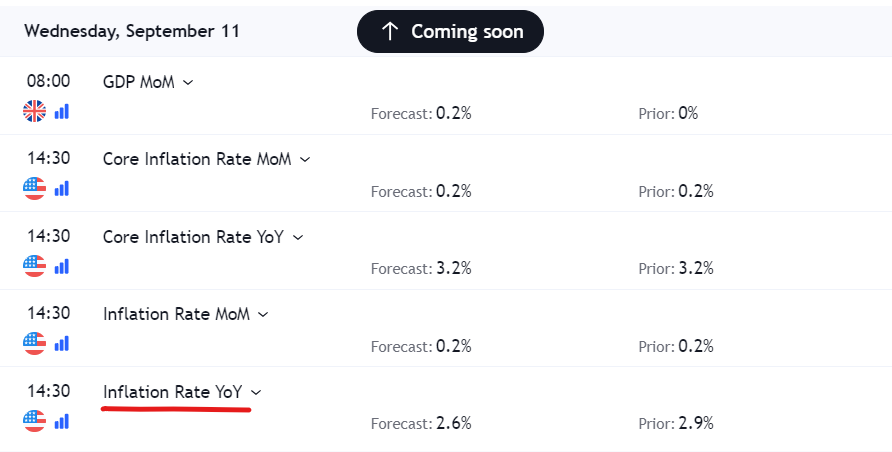Expand the Inflation Rate MoM chevron
Viewport: 892px width, 452px height.
tap(263, 314)
